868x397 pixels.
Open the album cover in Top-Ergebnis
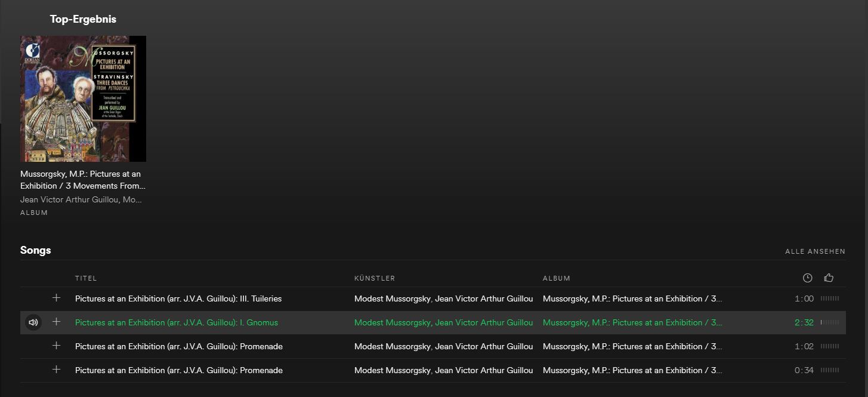pyautogui.click(x=83, y=99)
